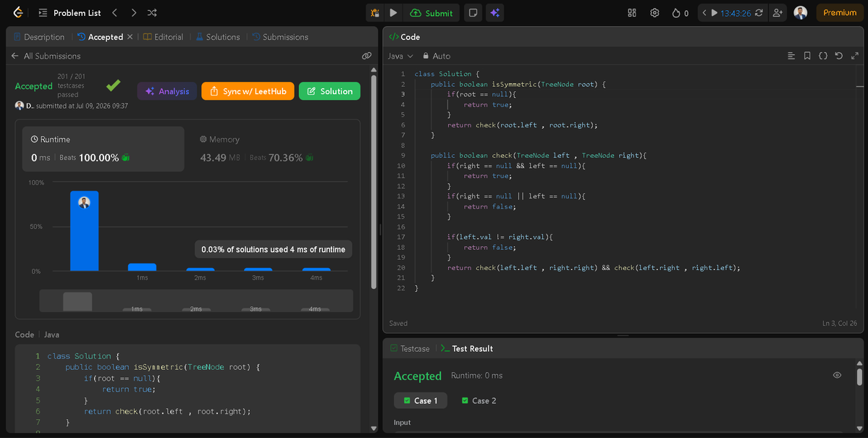Viewport: 868px width, 438px height.
Task: Toggle the eye icon in Test Result
Action: 837,376
